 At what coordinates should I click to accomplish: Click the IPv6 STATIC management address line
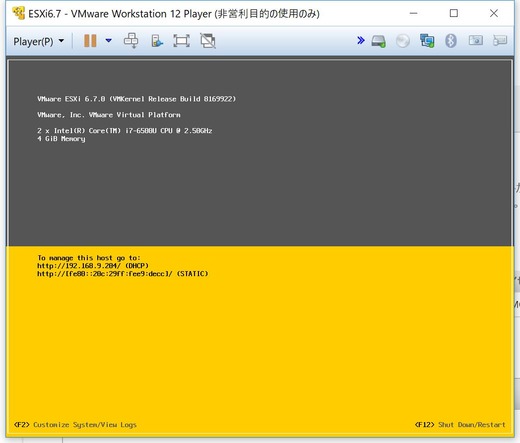click(123, 274)
